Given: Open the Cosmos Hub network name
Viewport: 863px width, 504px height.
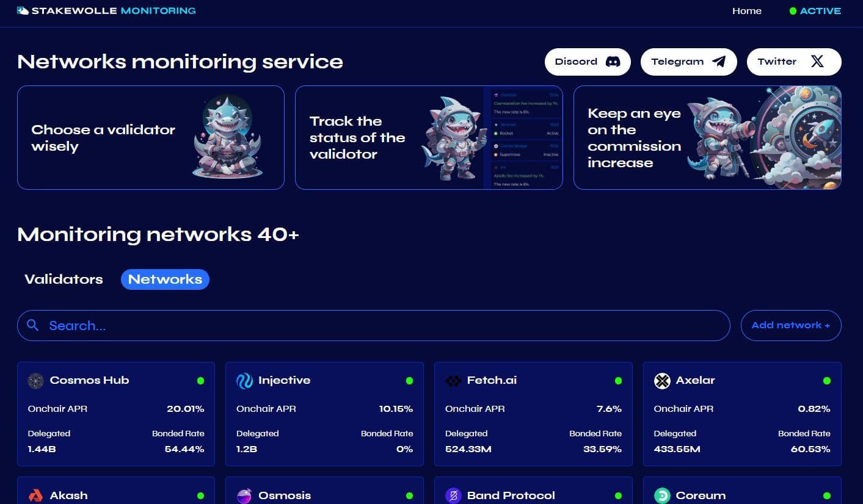Looking at the screenshot, I should pos(89,380).
